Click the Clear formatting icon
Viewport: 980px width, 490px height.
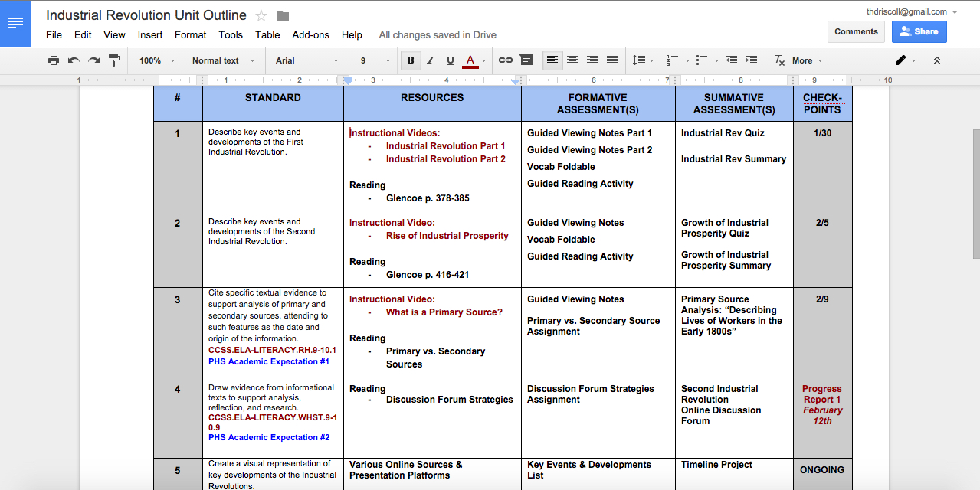tap(779, 60)
